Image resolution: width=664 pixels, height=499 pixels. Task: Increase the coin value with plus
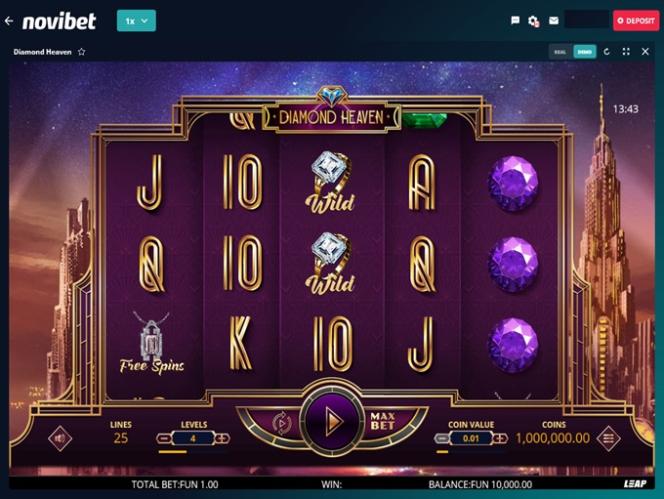500,438
